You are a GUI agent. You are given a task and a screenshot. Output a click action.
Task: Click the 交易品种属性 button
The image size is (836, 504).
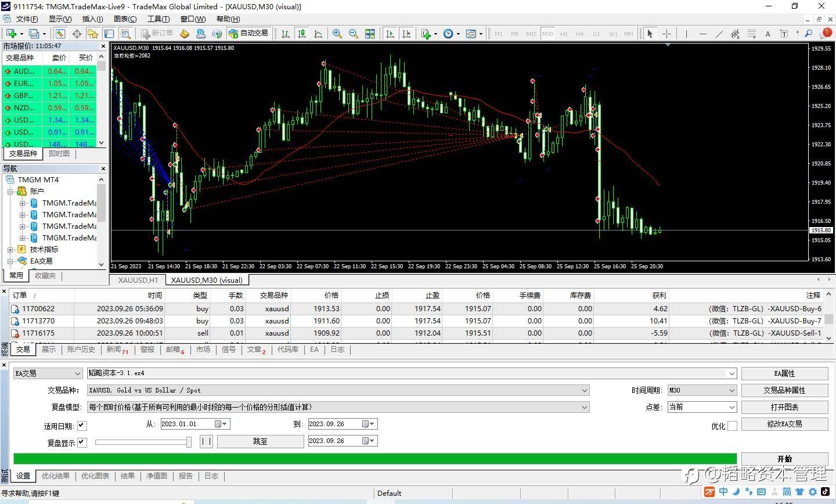point(784,390)
